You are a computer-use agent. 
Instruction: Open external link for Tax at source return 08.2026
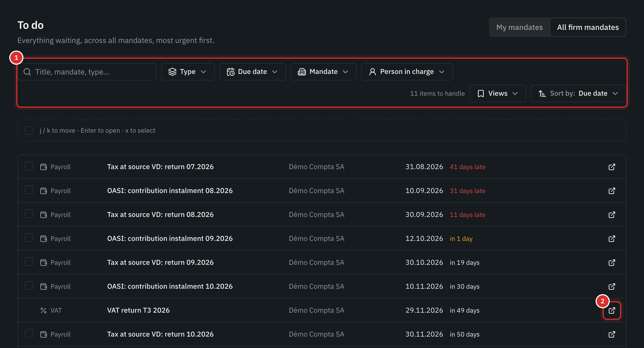pyautogui.click(x=612, y=215)
